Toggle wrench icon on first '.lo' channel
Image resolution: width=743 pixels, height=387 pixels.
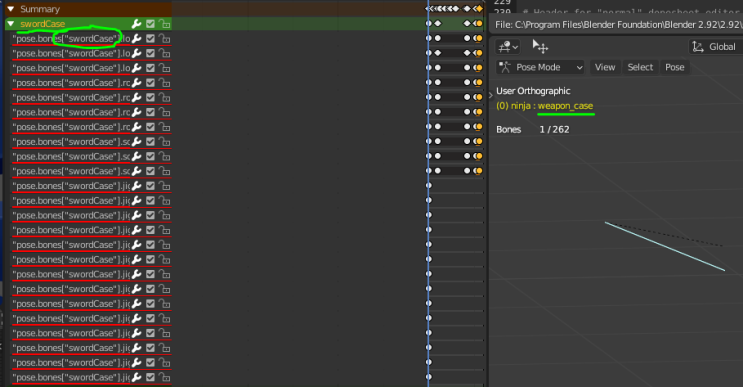tap(136, 39)
